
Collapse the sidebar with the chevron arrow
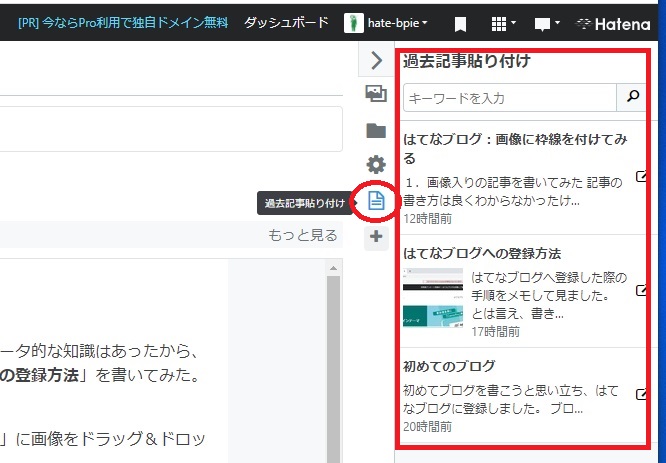tap(376, 60)
